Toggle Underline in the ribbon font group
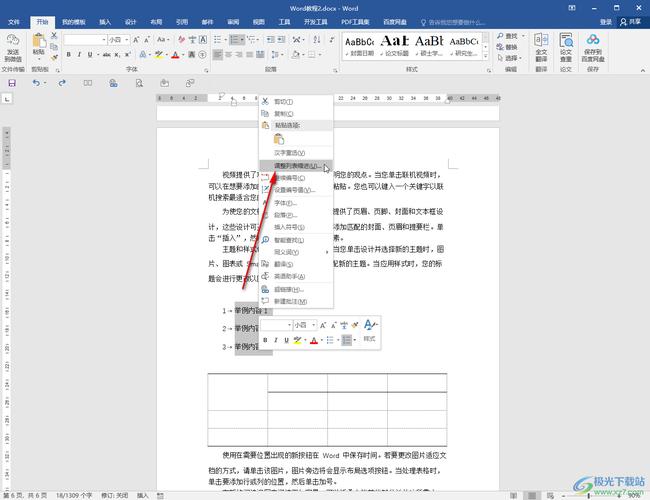This screenshot has height=500, width=650. point(90,54)
